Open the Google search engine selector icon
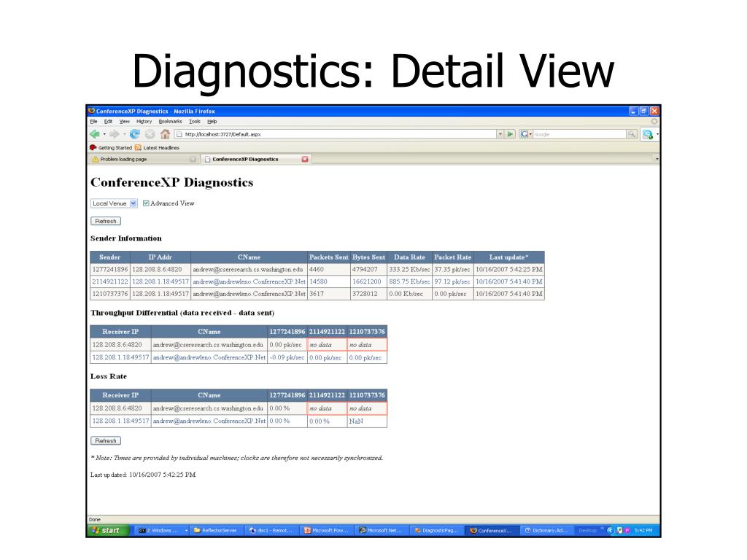Viewport: 747px width, 560px height. coord(525,134)
